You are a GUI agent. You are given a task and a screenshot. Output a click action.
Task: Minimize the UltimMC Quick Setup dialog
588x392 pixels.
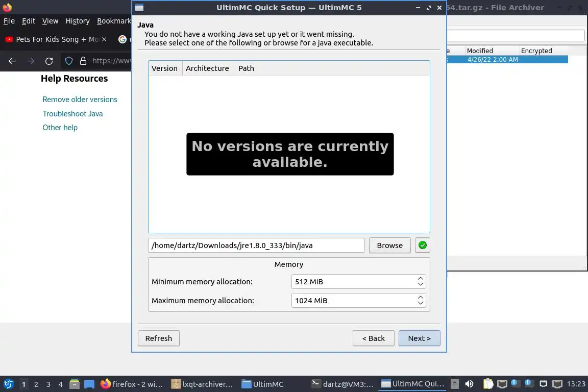(x=418, y=8)
